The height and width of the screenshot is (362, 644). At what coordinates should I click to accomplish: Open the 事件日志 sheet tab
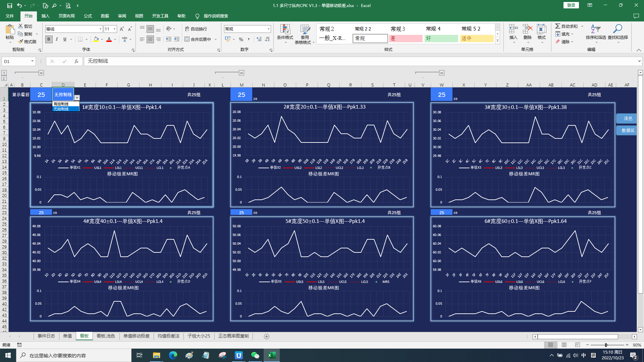[x=46, y=336]
